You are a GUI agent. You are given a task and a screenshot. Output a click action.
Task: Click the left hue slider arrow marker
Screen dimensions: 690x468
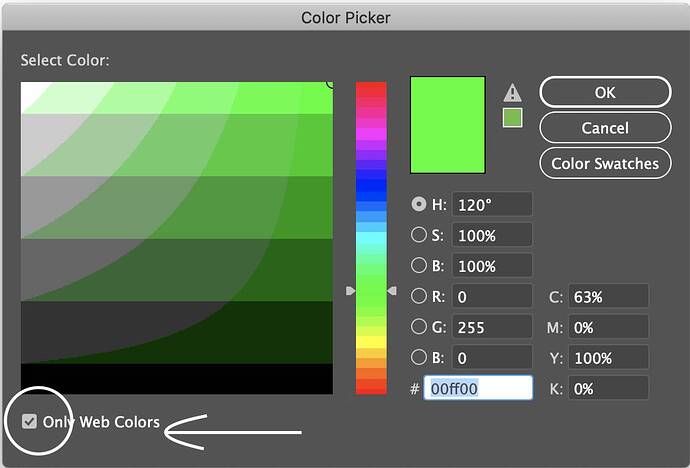coord(350,290)
